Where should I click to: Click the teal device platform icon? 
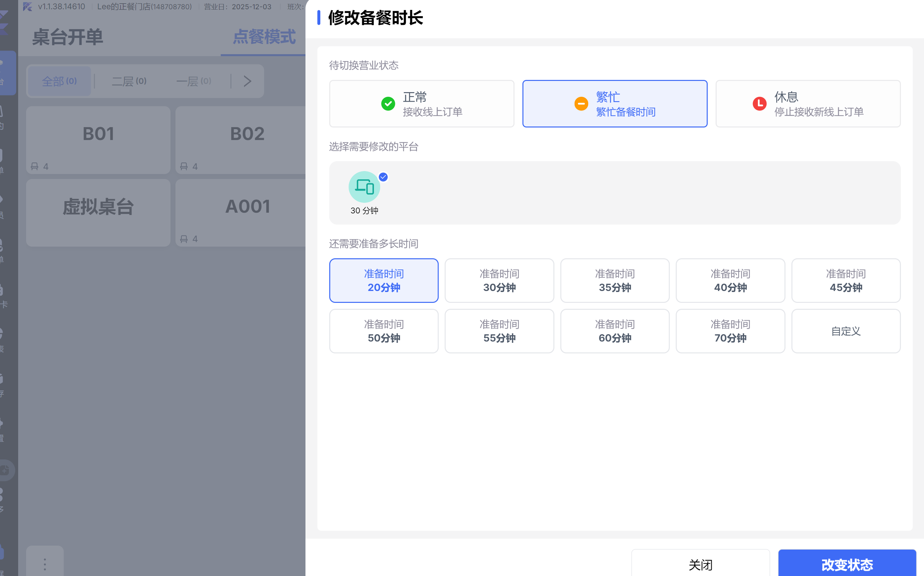pyautogui.click(x=364, y=187)
